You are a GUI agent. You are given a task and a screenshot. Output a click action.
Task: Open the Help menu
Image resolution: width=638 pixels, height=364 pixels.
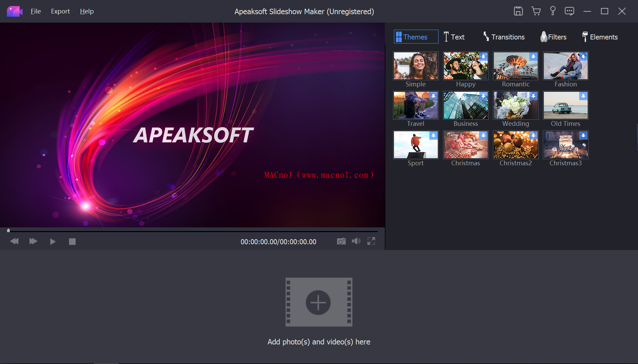point(87,11)
